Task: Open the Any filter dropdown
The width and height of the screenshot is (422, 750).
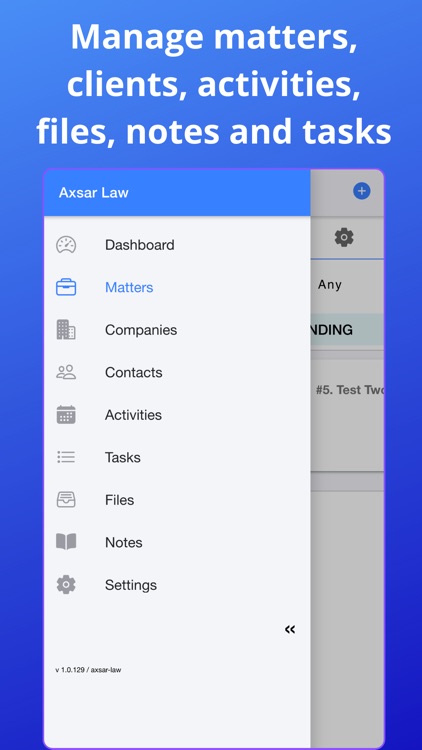Action: pyautogui.click(x=330, y=285)
